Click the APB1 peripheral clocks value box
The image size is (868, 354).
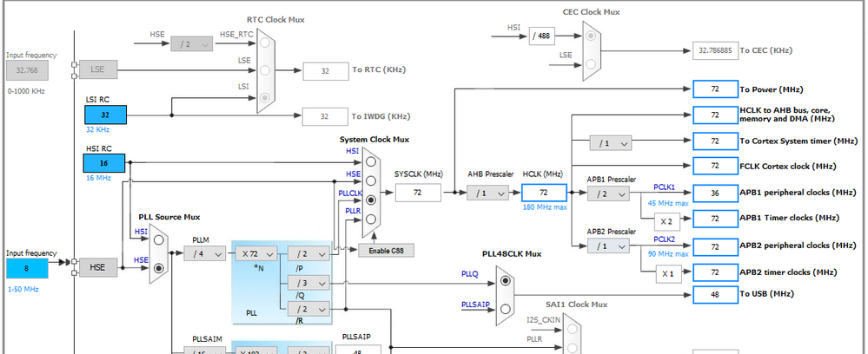715,193
